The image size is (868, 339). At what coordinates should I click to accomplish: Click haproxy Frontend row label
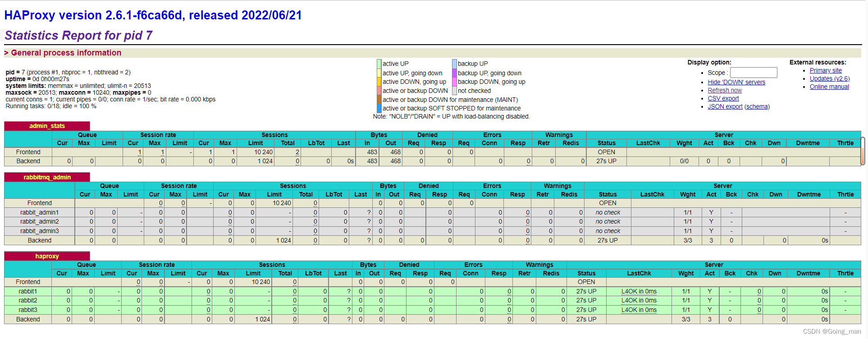coord(28,282)
